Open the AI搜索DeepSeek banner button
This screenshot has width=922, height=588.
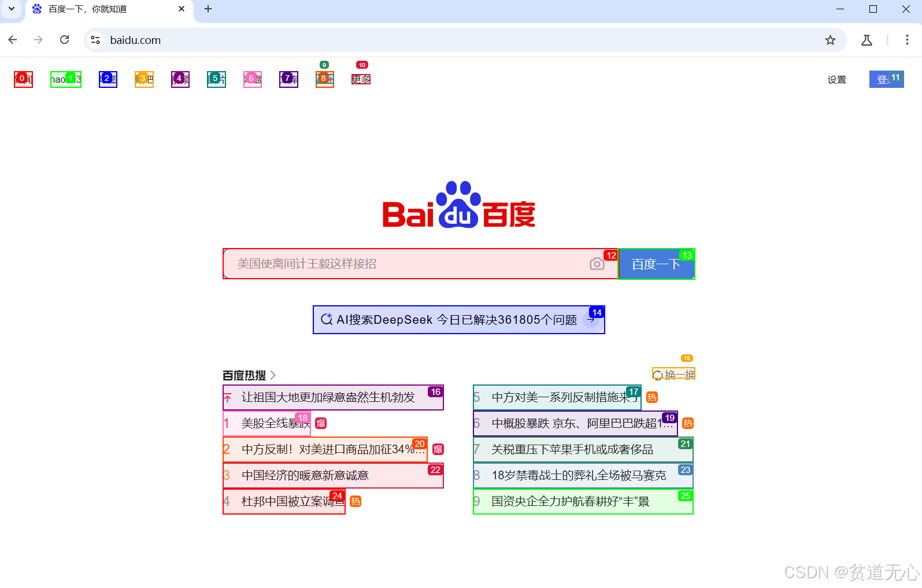click(459, 320)
